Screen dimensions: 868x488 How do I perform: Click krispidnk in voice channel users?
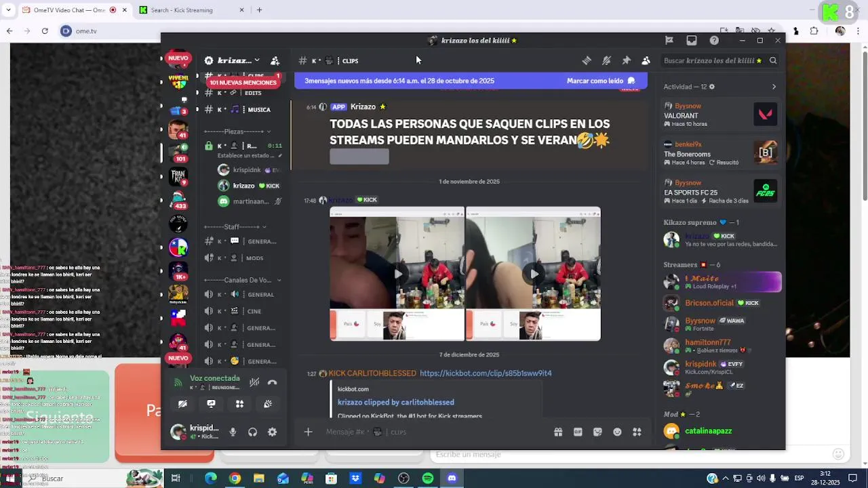pyautogui.click(x=250, y=170)
